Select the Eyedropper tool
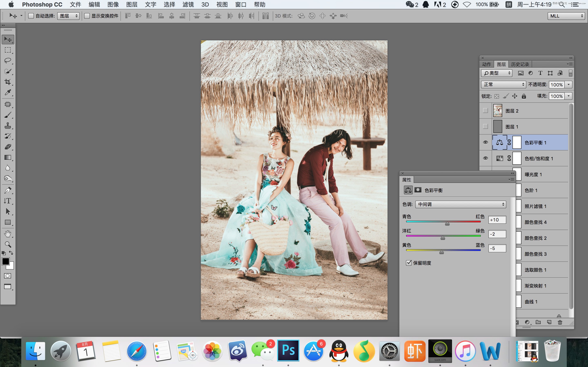This screenshot has width=588, height=367. point(8,93)
